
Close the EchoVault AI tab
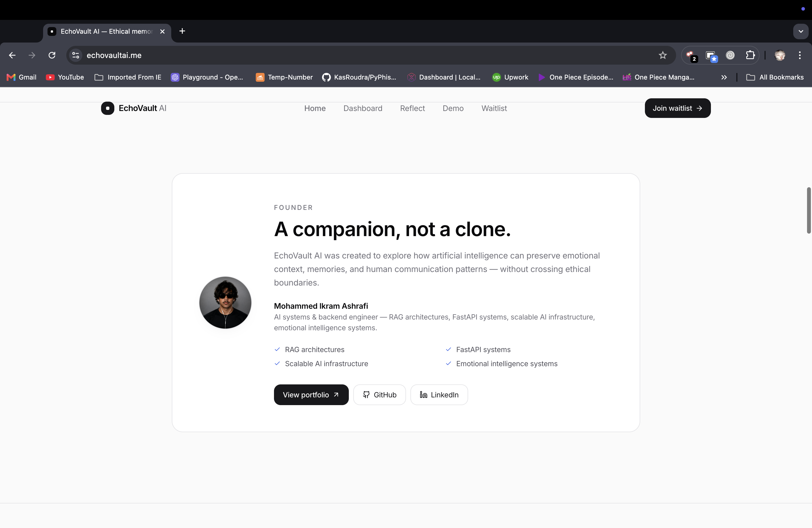pyautogui.click(x=162, y=31)
